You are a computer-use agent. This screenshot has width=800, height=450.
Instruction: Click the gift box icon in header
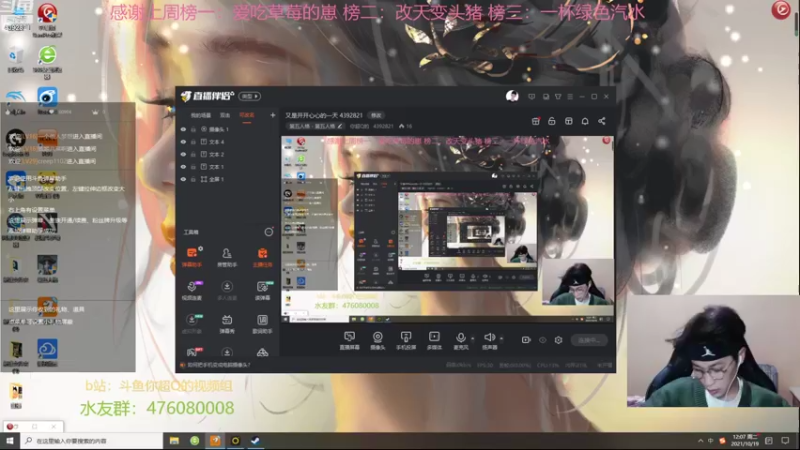(x=535, y=121)
